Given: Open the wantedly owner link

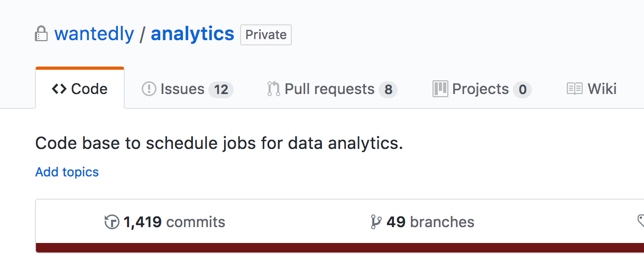Looking at the screenshot, I should pyautogui.click(x=94, y=34).
